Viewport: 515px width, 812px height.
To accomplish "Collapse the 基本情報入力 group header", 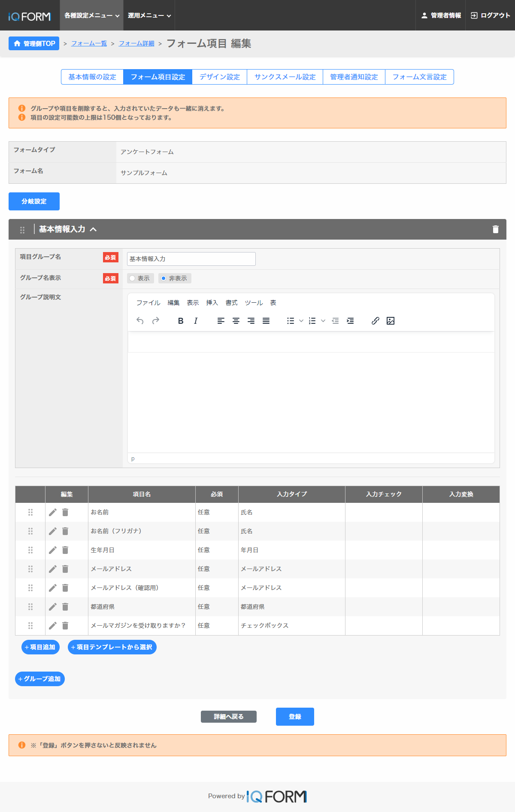I will (93, 229).
